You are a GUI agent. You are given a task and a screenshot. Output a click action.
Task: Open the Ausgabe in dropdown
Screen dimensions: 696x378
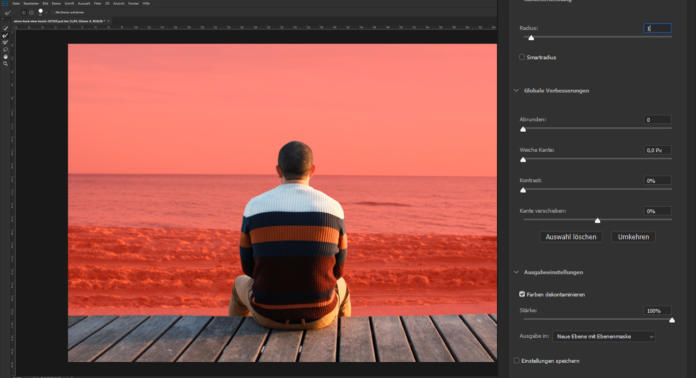pyautogui.click(x=604, y=336)
